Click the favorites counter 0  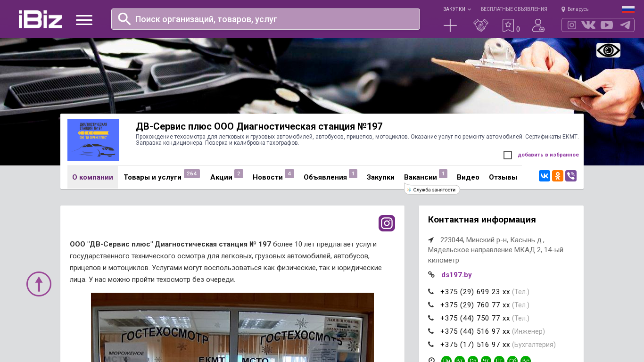518,29
